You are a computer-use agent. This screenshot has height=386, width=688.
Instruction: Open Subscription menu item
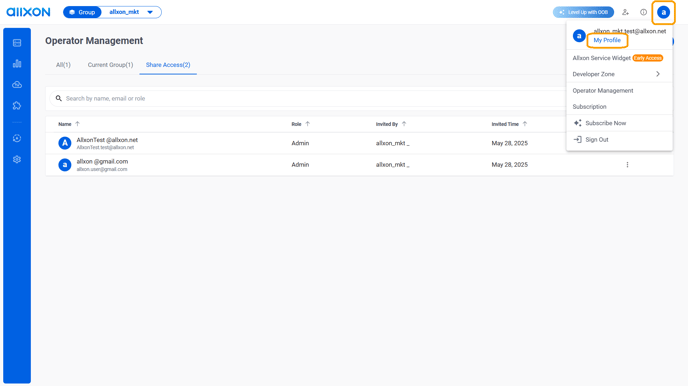pos(619,107)
